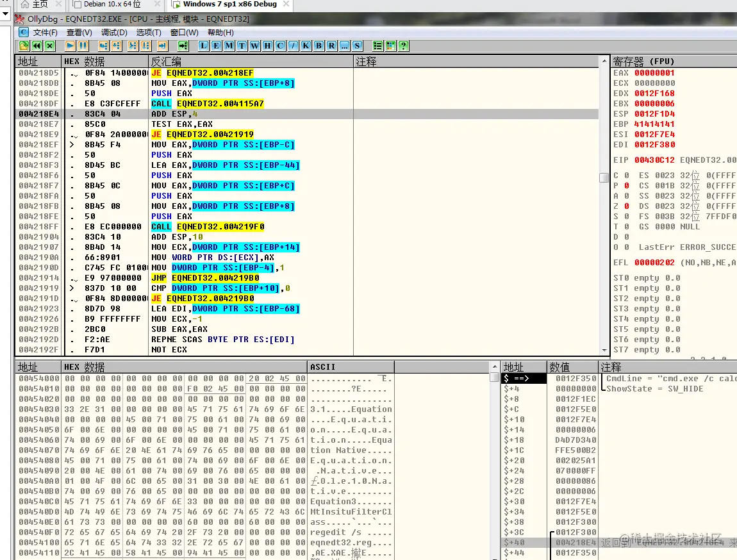The height and width of the screenshot is (560, 737).
Task: Toggle the C flag value
Action: pyautogui.click(x=627, y=176)
